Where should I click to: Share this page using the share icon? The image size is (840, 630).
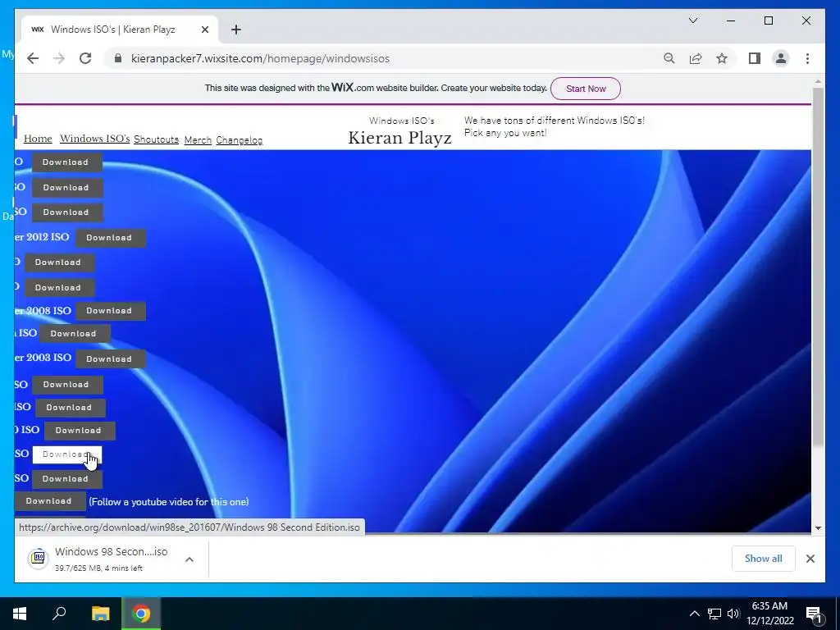[x=696, y=58]
